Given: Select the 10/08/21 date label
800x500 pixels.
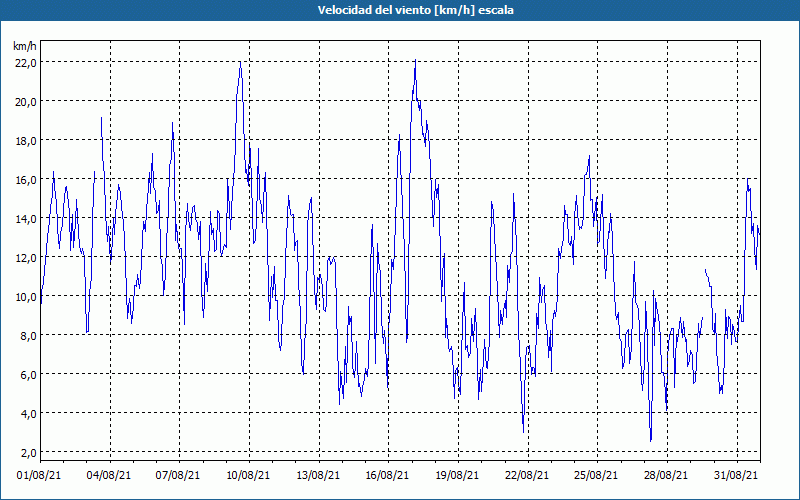Looking at the screenshot, I should 248,475.
